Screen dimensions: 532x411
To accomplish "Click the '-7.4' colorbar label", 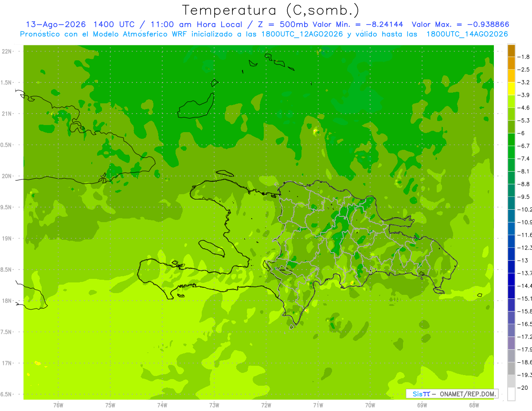I will (x=524, y=159).
